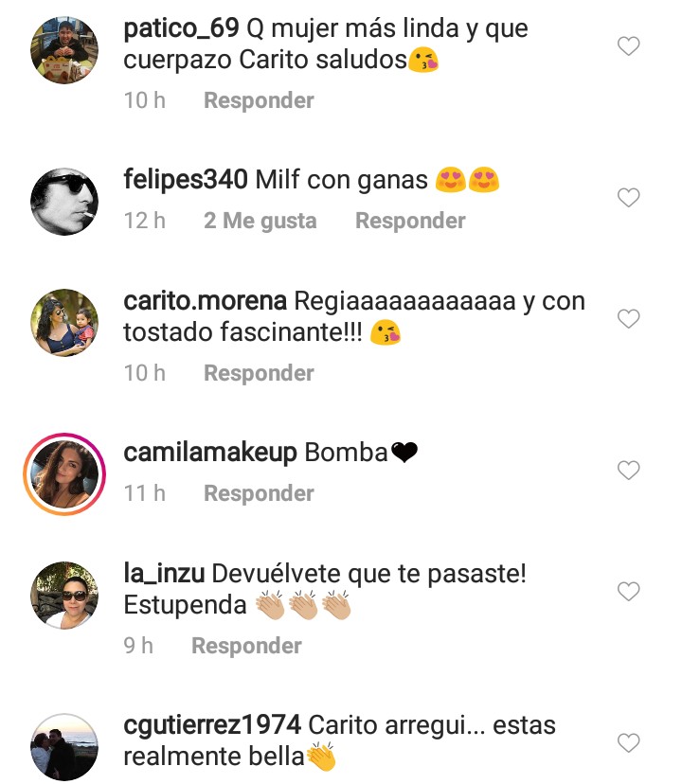Like carito.morena's comment via heart

click(628, 318)
